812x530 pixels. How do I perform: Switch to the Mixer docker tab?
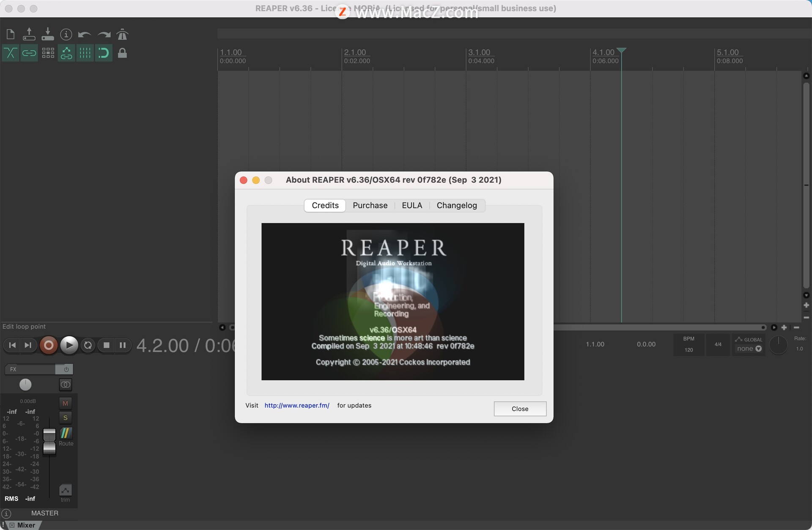(26, 525)
